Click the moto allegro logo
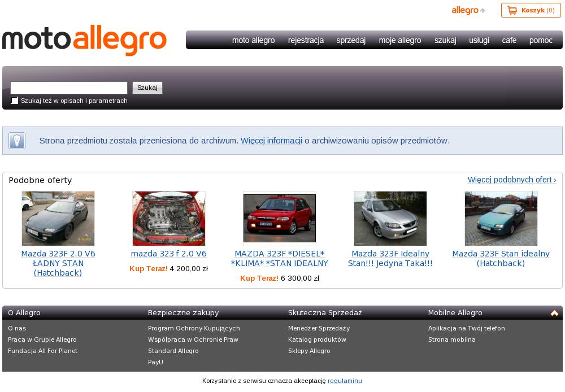565x392 pixels. click(x=85, y=40)
